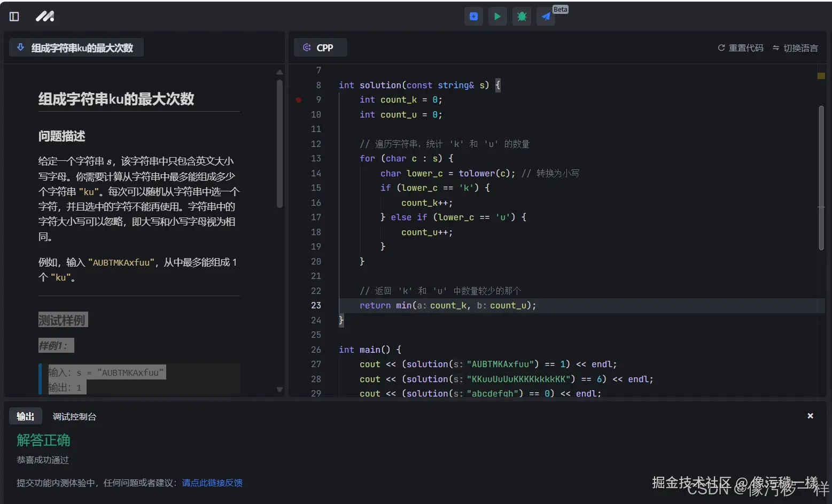Click the 解答正确 result text
The image size is (832, 504).
43,440
